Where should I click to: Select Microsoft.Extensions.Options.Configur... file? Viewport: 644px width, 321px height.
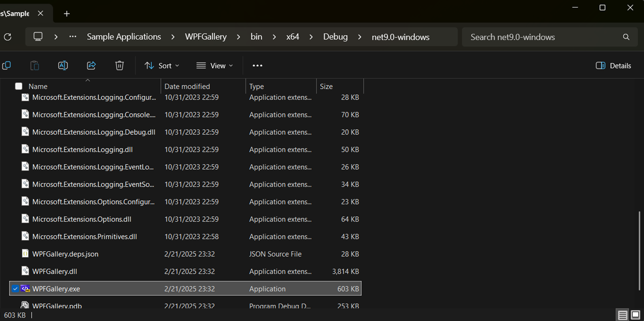click(94, 202)
